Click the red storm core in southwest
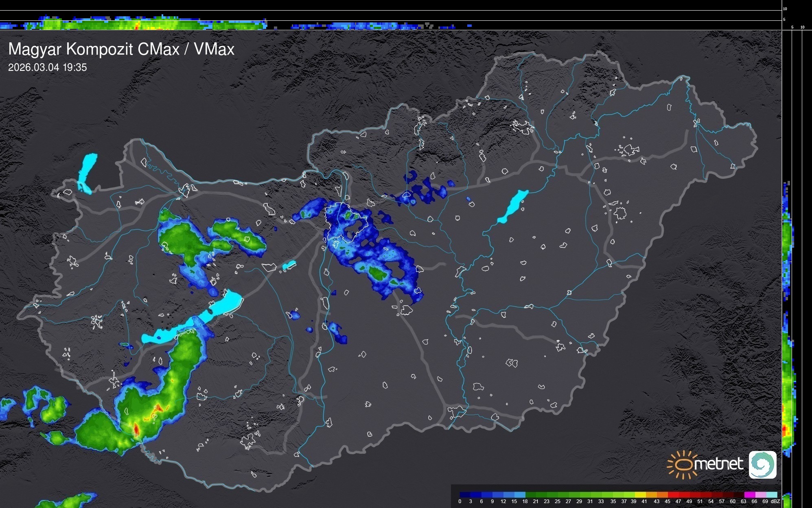 [136, 429]
